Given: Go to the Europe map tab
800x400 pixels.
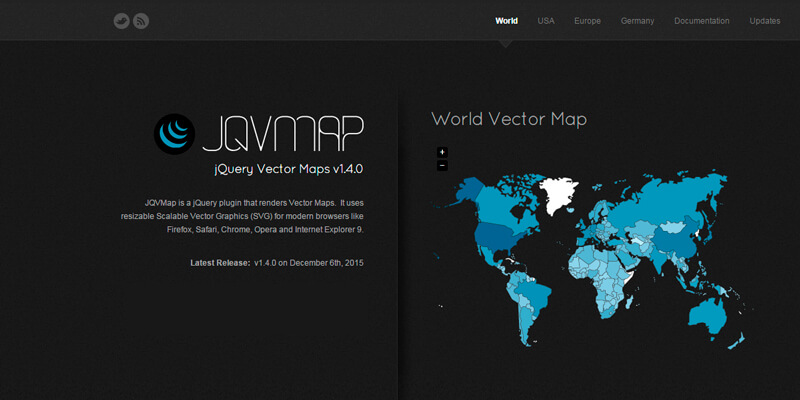Looking at the screenshot, I should click(x=587, y=21).
